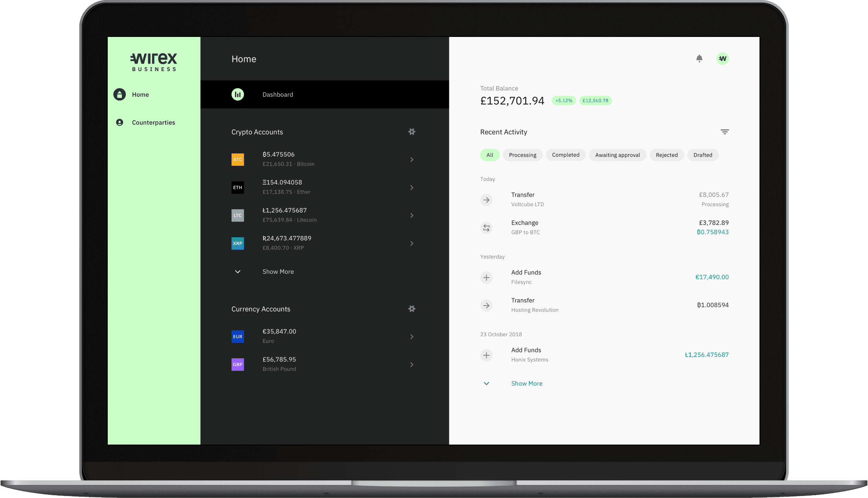Click the Add Funds plus icon for Filesync
The width and height of the screenshot is (868, 498).
[486, 277]
